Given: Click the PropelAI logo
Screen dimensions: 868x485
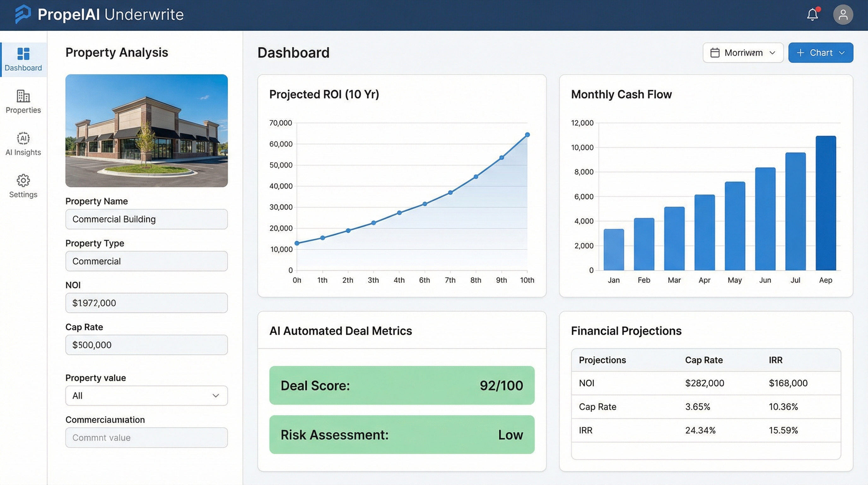Looking at the screenshot, I should coord(22,14).
